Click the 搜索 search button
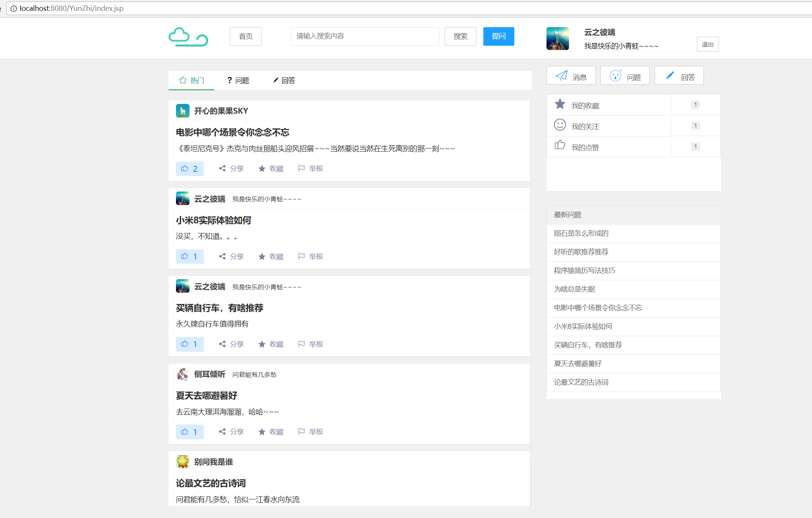The height and width of the screenshot is (518, 812). 460,36
